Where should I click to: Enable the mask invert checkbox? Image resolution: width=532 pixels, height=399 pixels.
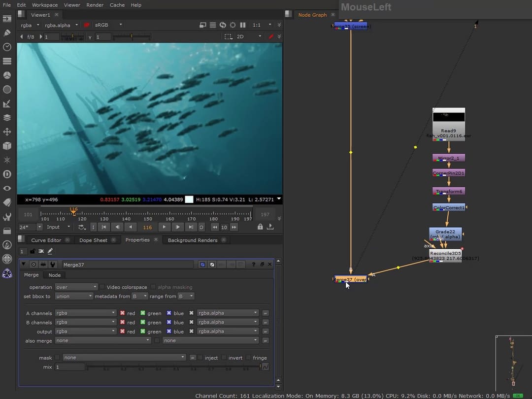pos(224,358)
